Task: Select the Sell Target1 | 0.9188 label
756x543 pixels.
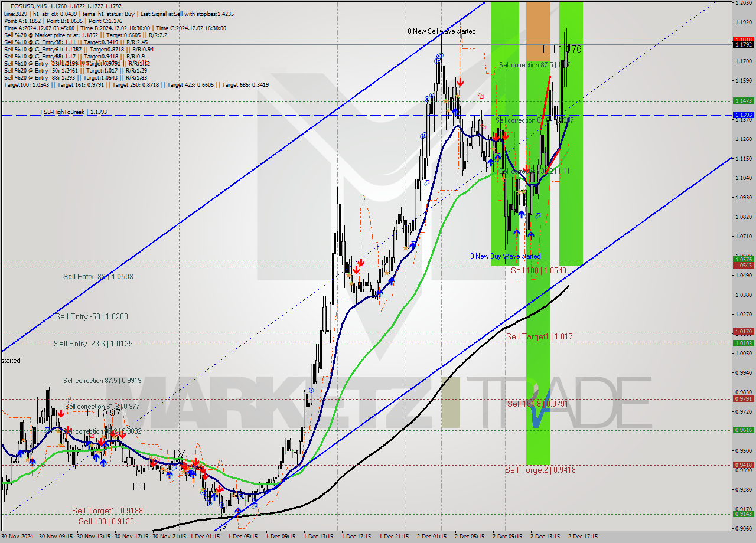Action: (107, 511)
